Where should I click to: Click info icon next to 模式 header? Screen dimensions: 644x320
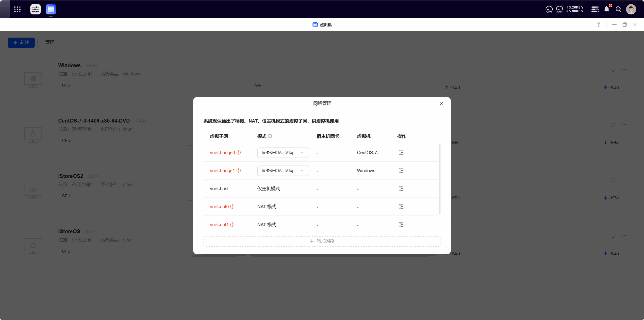click(x=270, y=136)
